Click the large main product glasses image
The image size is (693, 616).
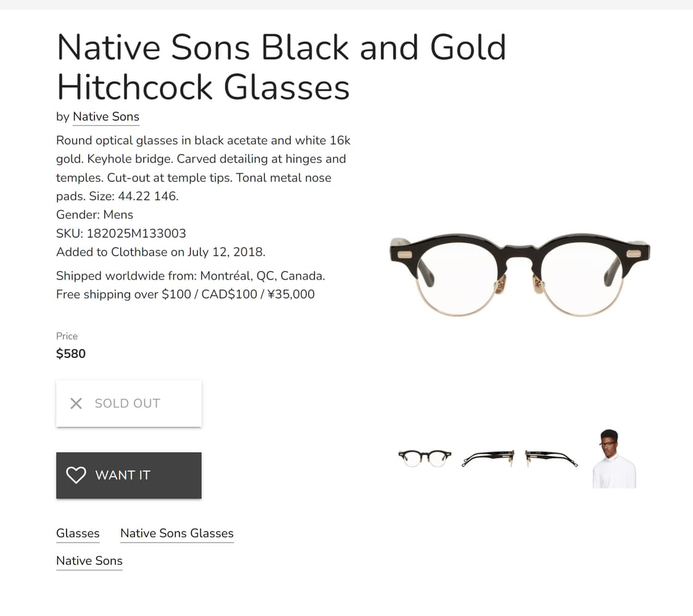519,274
